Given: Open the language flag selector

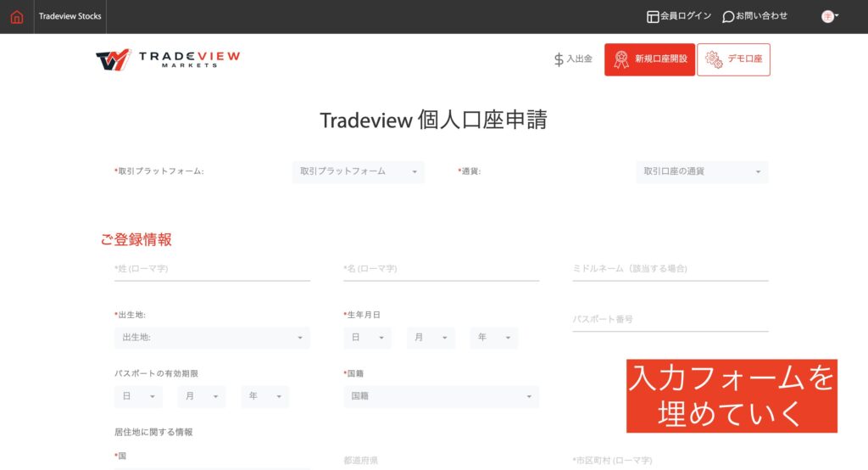Looking at the screenshot, I should click(829, 17).
